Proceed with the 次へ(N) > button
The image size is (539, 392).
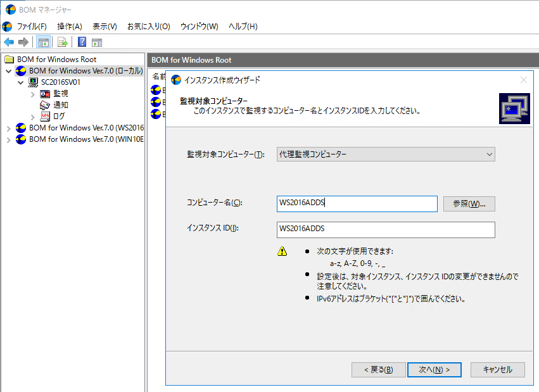(434, 370)
